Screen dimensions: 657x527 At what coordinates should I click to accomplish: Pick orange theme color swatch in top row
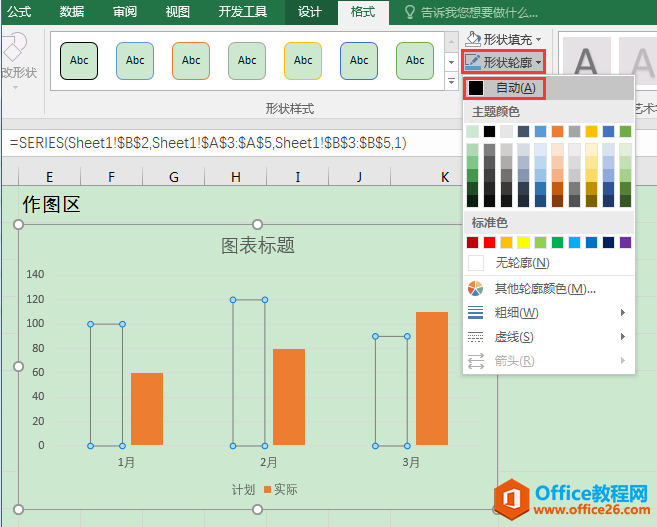(557, 132)
